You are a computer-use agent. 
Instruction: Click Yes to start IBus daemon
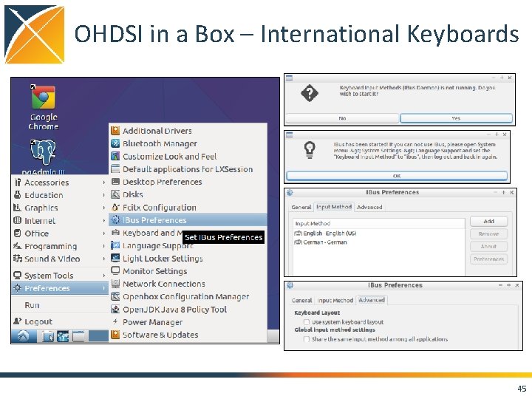(456, 118)
